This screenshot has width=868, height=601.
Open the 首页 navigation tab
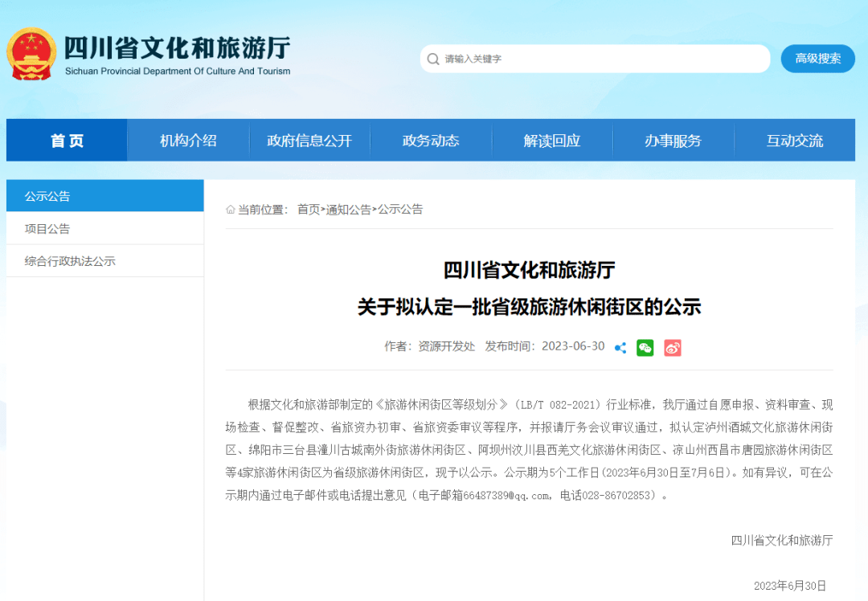[x=67, y=141]
